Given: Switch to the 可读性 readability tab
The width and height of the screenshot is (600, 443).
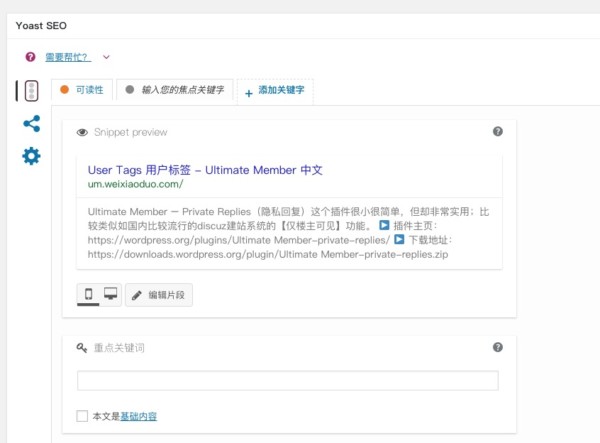Looking at the screenshot, I should pos(82,90).
